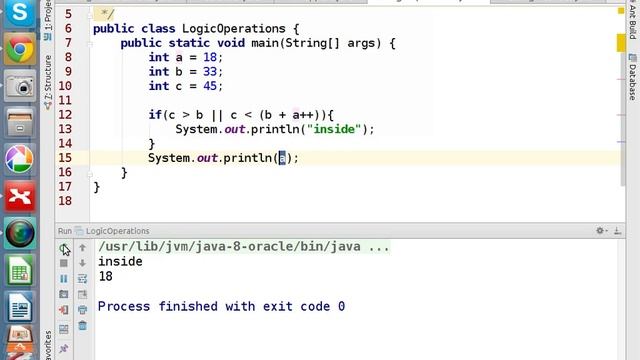Click the exit process icon
Image resolution: width=640 pixels, height=360 pixels.
pyautogui.click(x=64, y=310)
